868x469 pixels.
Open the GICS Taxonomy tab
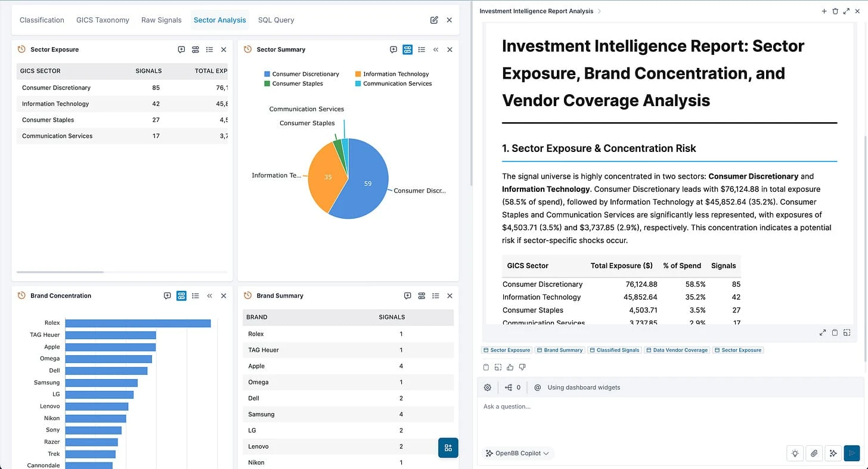103,20
